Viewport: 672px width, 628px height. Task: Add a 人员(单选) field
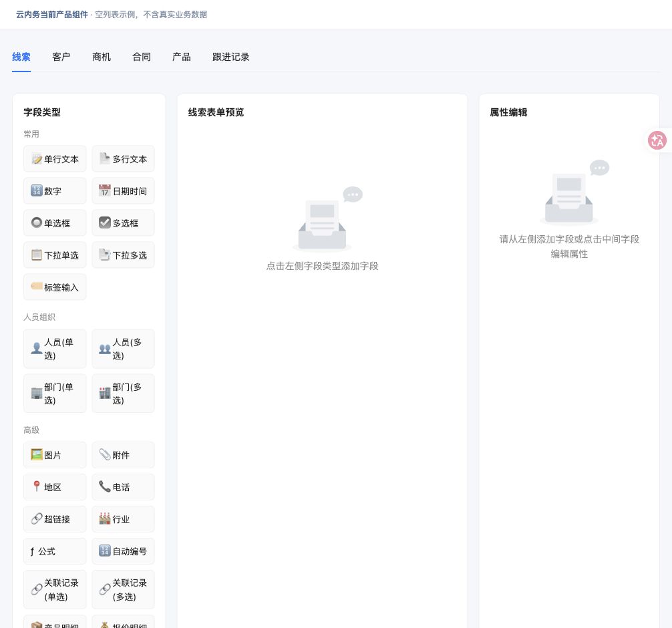55,349
